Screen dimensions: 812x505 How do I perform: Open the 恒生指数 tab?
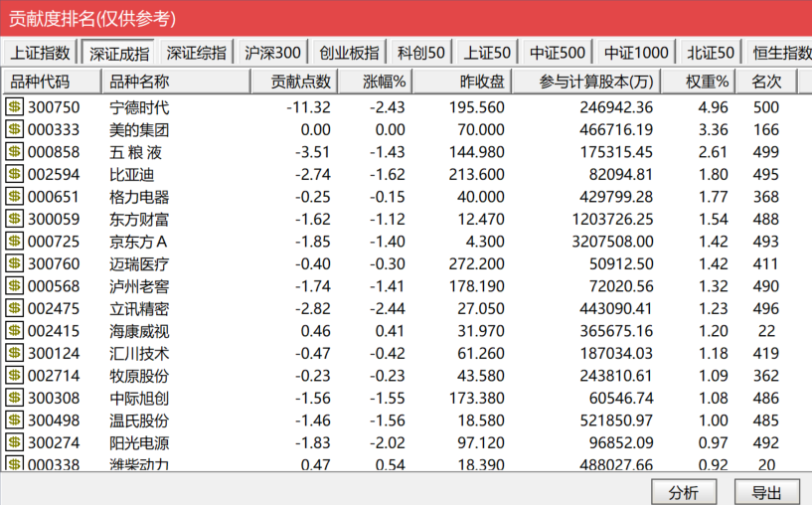pyautogui.click(x=779, y=53)
